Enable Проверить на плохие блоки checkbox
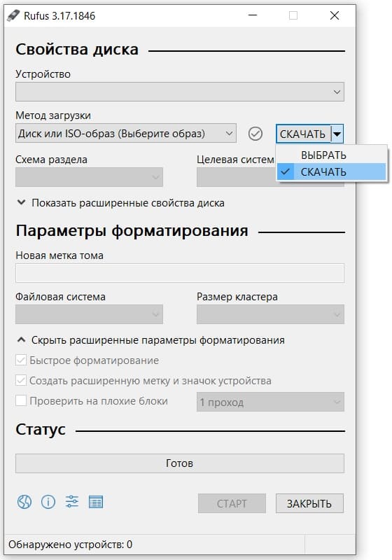Image resolution: width=392 pixels, height=560 pixels. pyautogui.click(x=21, y=400)
